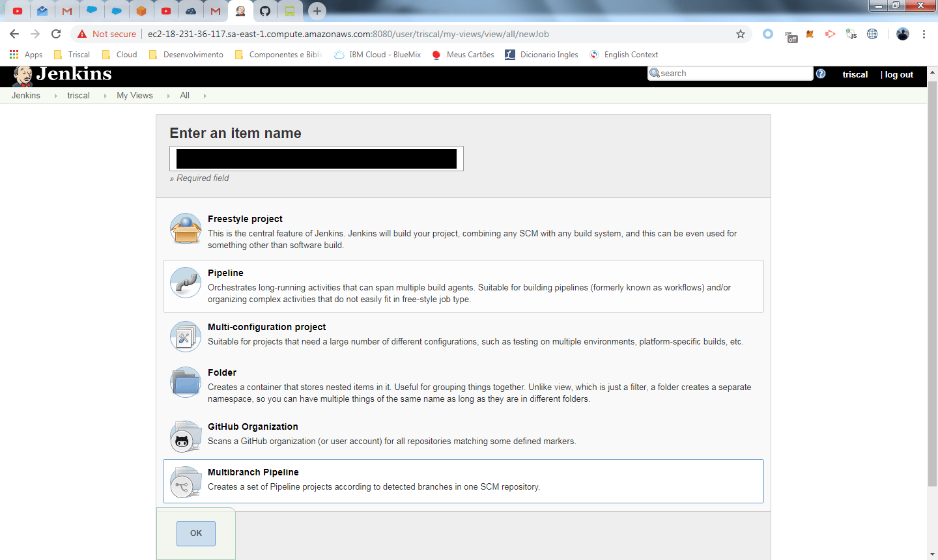Select the active Jenkins browser tab
This screenshot has width=938, height=560.
pos(240,11)
